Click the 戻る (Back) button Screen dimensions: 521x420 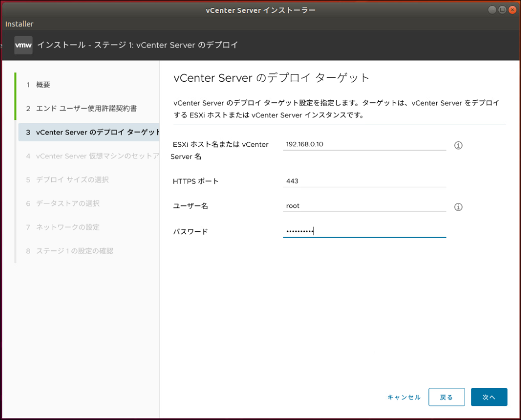(446, 397)
